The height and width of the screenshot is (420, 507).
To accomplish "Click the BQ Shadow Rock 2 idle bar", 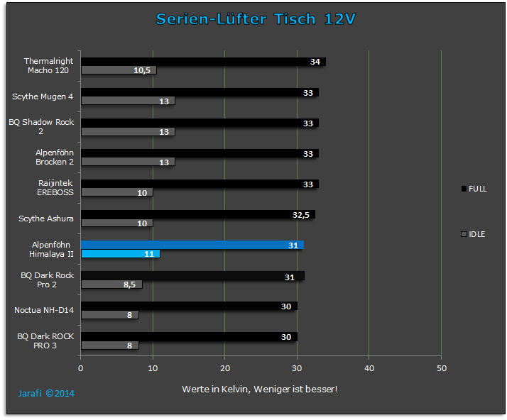I will [x=128, y=131].
